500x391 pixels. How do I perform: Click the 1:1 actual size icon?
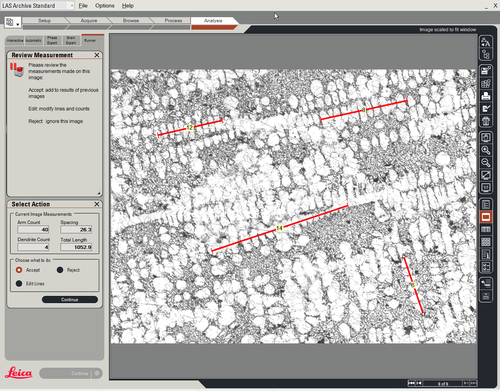pyautogui.click(x=486, y=188)
